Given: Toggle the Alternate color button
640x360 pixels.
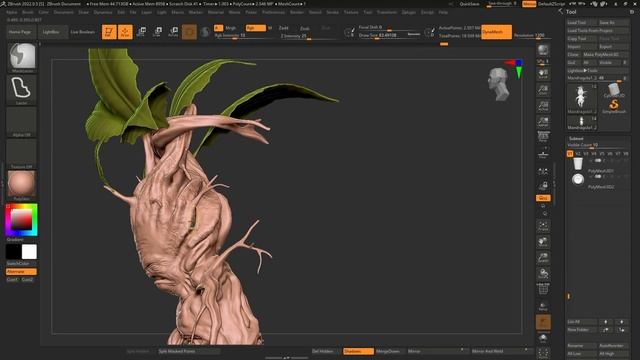Looking at the screenshot, I should pyautogui.click(x=21, y=271).
